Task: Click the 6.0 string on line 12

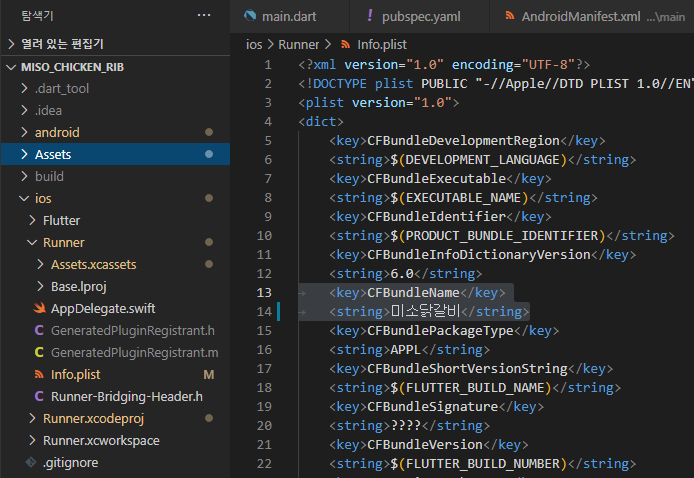Action: (x=402, y=274)
